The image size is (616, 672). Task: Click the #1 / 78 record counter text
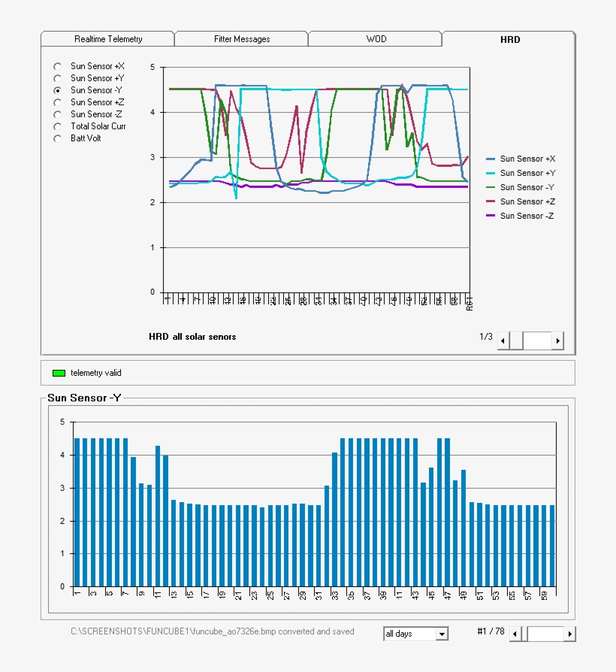tap(491, 631)
